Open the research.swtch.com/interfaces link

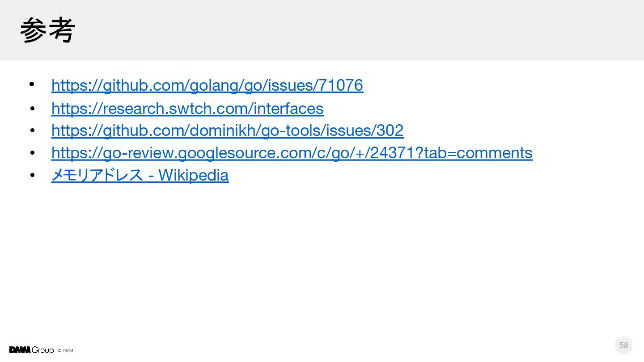click(x=187, y=108)
